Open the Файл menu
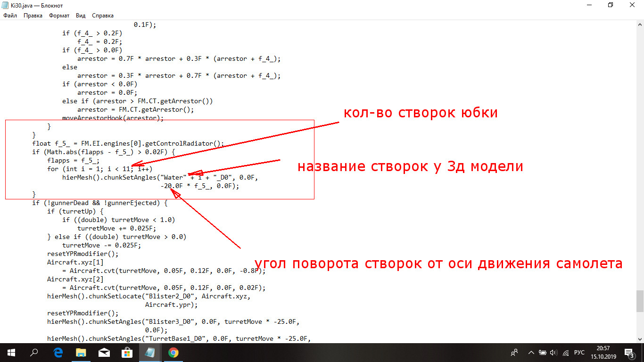 [10, 16]
